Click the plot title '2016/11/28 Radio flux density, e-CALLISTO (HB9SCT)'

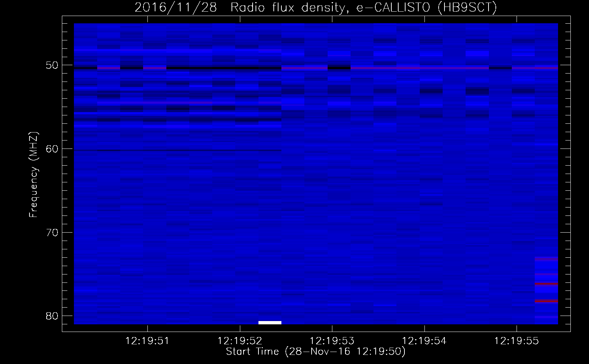click(x=316, y=8)
